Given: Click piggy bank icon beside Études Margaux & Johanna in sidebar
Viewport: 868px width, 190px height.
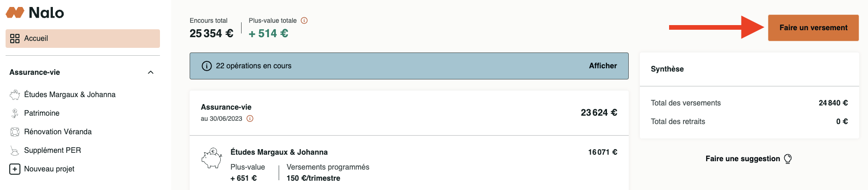Looking at the screenshot, I should pyautogui.click(x=15, y=95).
